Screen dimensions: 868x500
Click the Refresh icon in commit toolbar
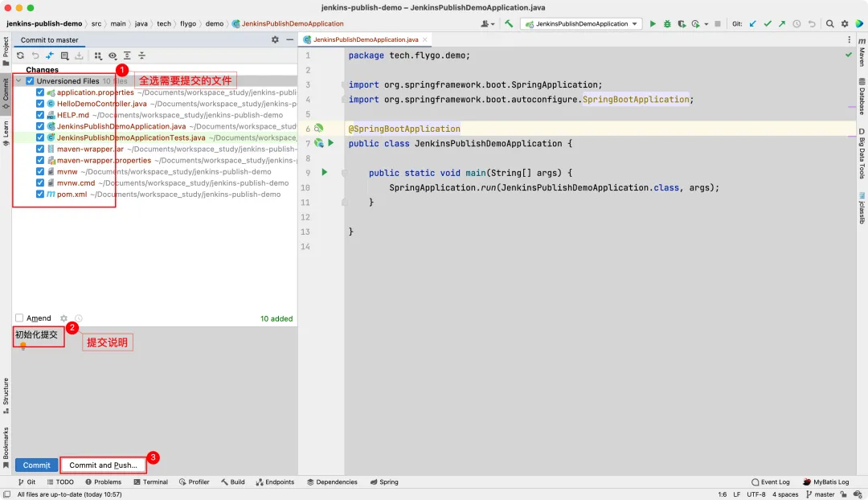pyautogui.click(x=20, y=55)
